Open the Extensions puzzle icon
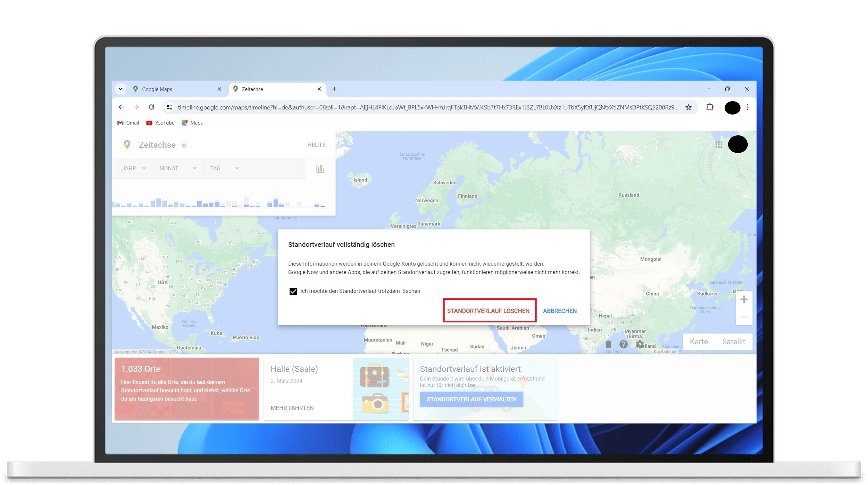868x485 pixels. point(710,107)
